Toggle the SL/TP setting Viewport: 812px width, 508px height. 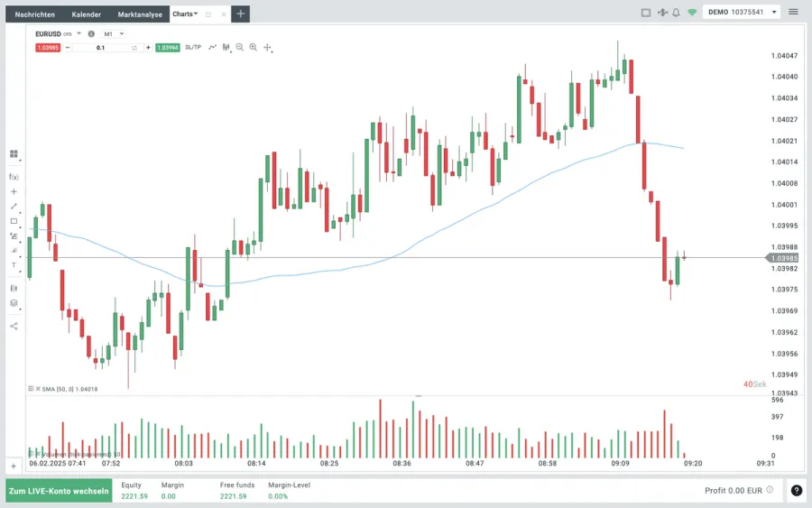point(193,47)
